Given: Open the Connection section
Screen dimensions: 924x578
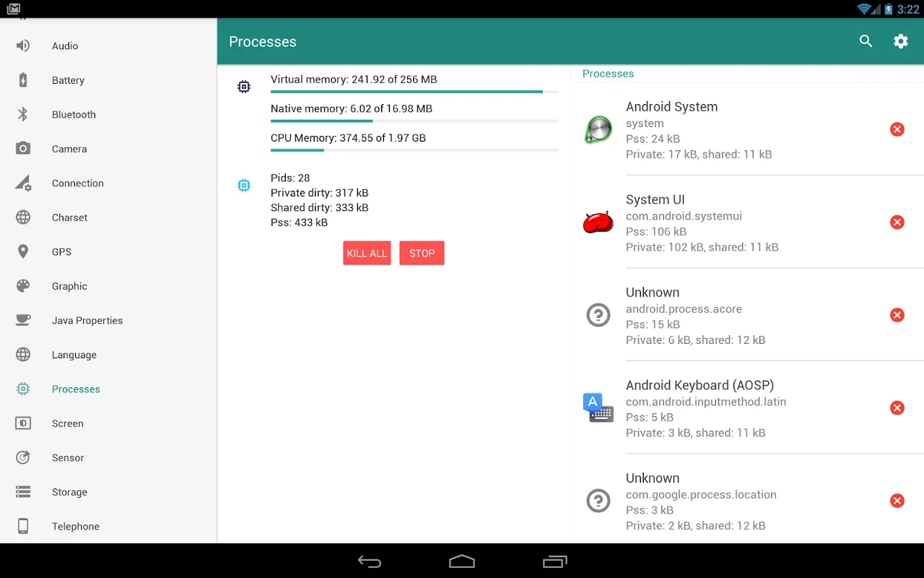Looking at the screenshot, I should (x=108, y=183).
